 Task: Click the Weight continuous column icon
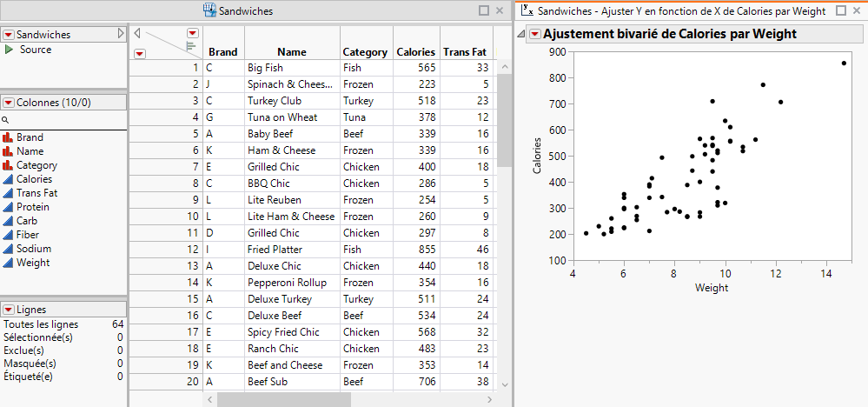point(8,263)
